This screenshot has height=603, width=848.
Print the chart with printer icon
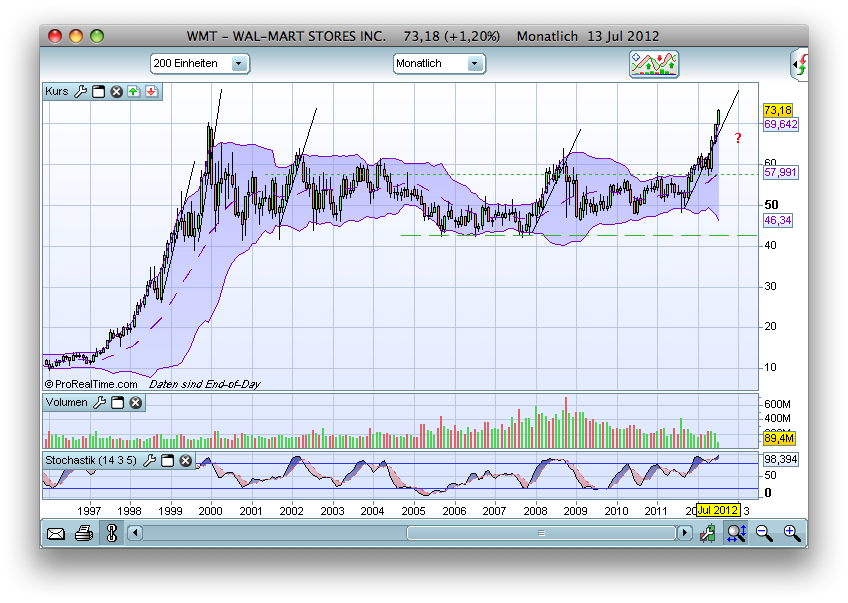click(84, 534)
